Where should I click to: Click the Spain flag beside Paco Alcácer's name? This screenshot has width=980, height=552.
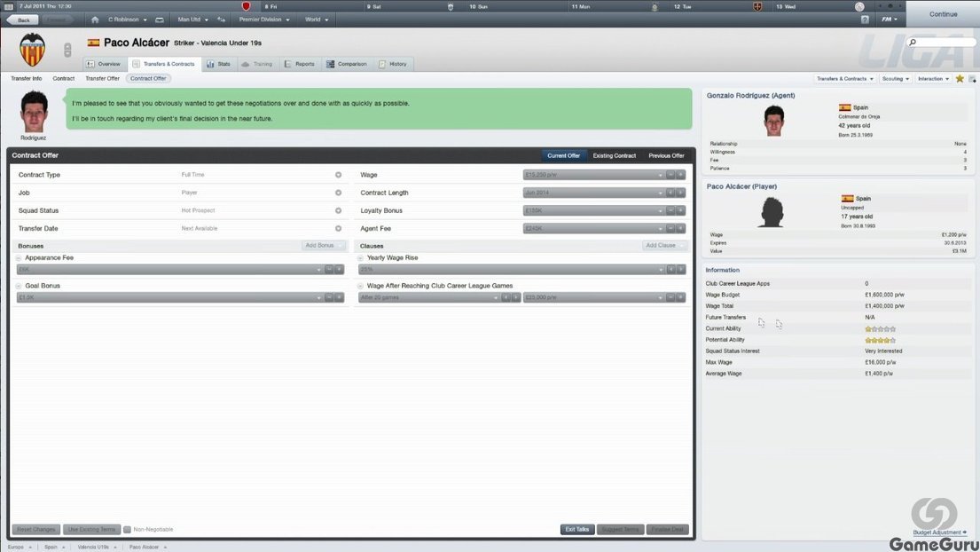(94, 43)
